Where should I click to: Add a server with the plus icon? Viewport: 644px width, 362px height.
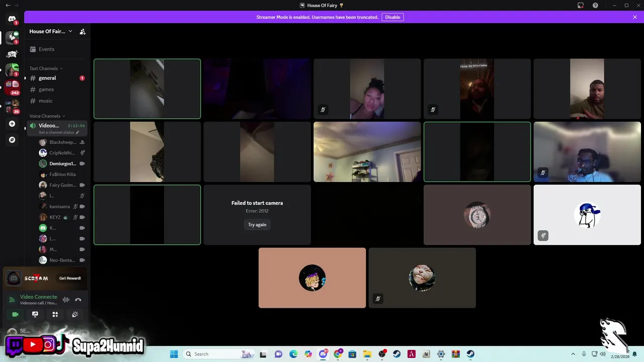coord(12,124)
